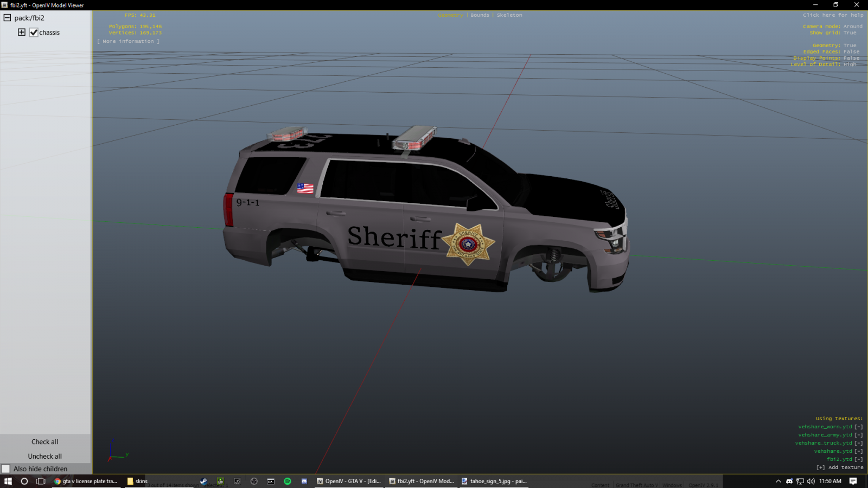
Task: Switch to the Skeleton view tab
Action: click(509, 15)
